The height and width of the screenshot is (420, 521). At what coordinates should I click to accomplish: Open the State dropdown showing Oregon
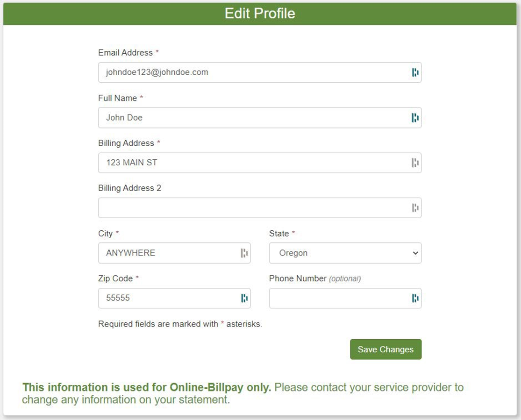click(x=345, y=253)
